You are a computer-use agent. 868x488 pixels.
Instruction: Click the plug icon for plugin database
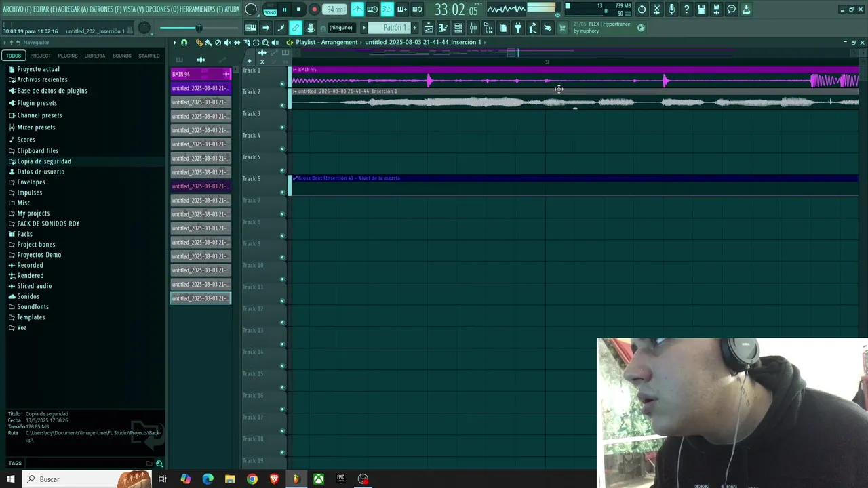518,28
